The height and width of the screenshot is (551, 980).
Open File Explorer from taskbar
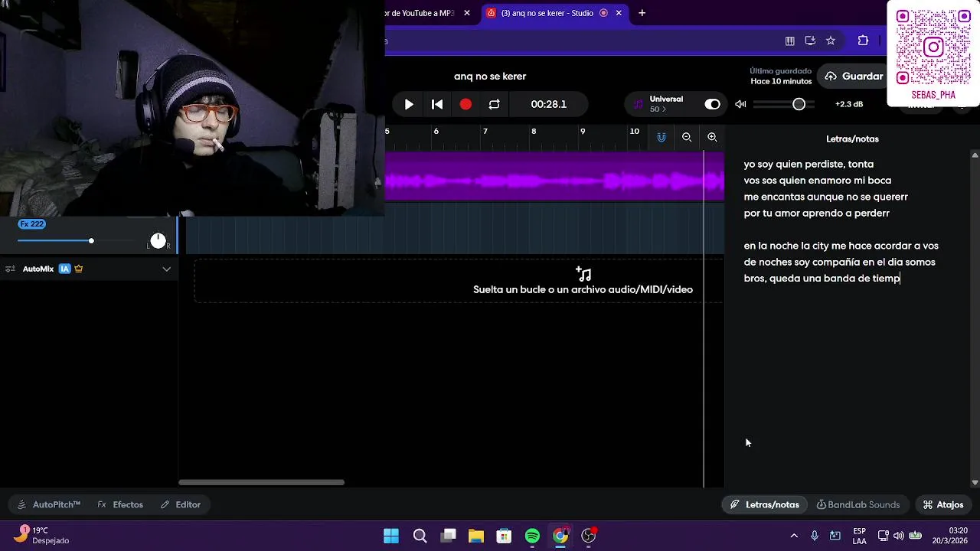click(x=476, y=536)
